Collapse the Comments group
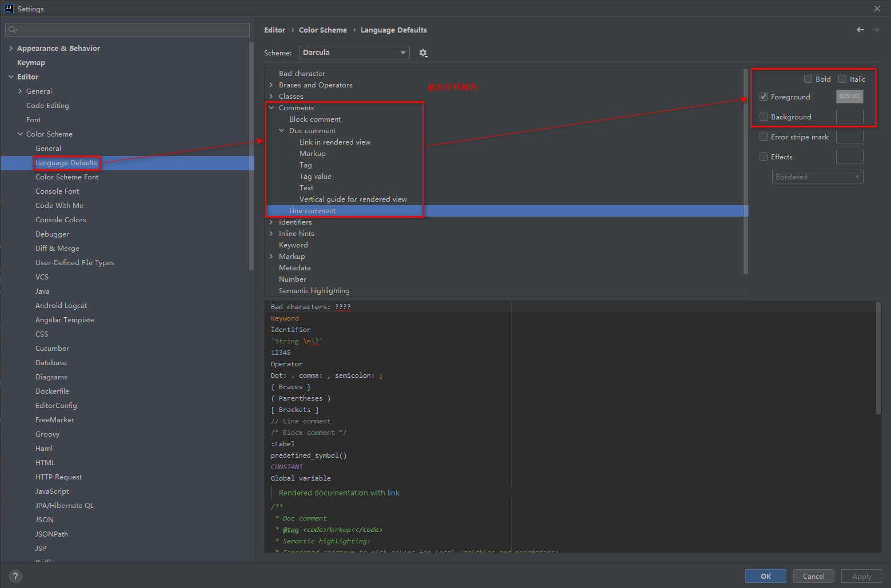891x588 pixels. point(271,108)
